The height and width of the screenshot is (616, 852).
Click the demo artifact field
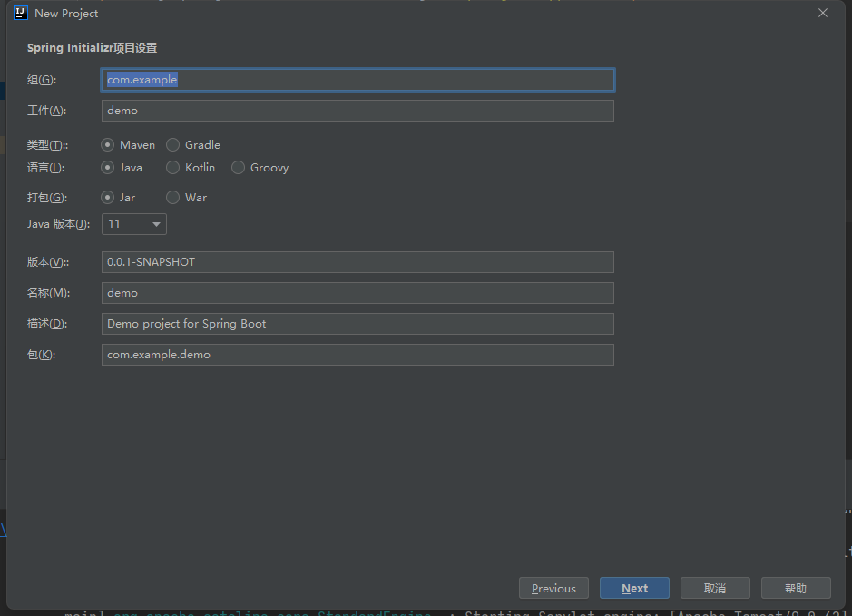click(x=357, y=110)
